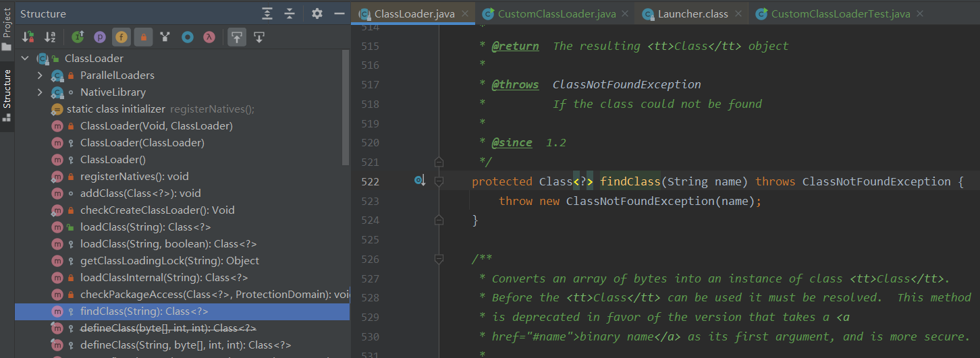The width and height of the screenshot is (980, 358).
Task: Collapse Javadoc fold at line 526
Action: point(439,259)
